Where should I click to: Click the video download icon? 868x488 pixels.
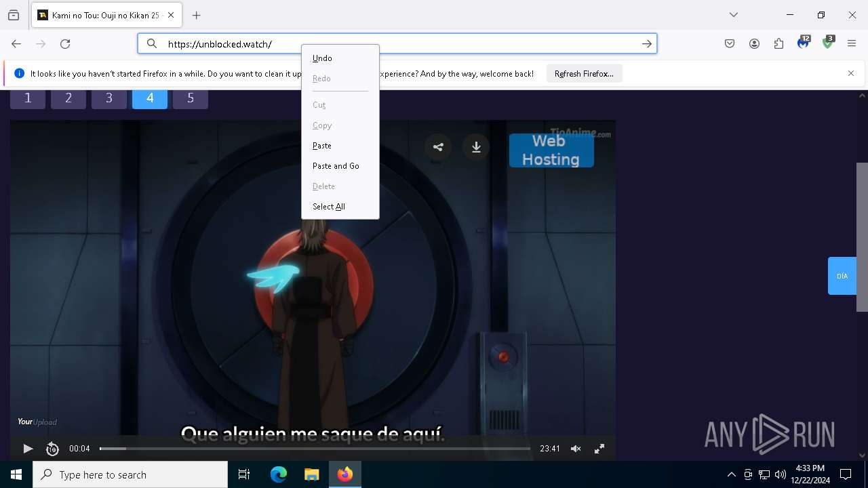pos(476,147)
